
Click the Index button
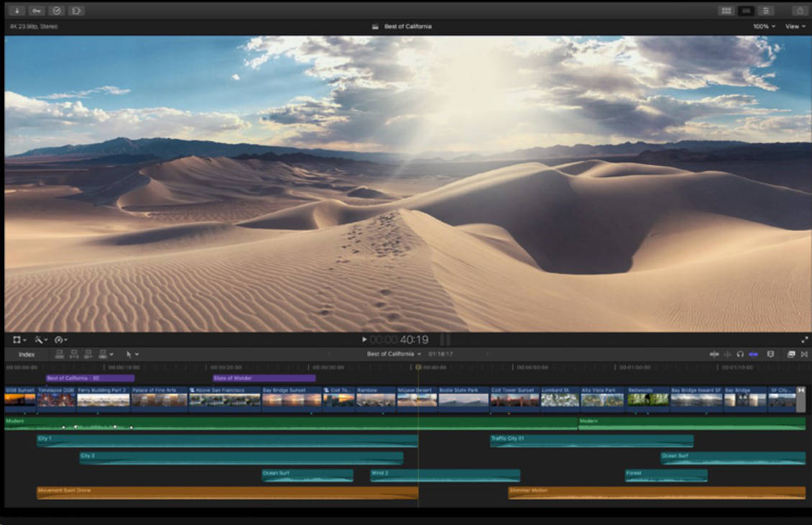point(27,355)
